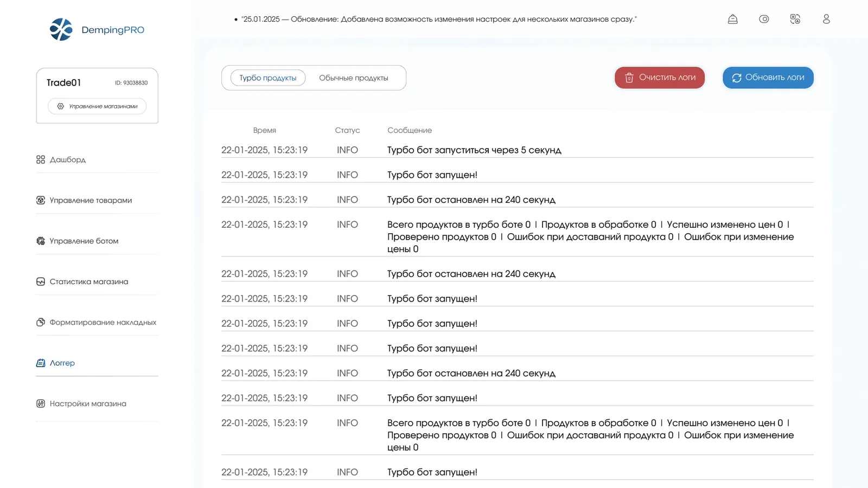
Task: Click the Сообщение column header
Action: pyautogui.click(x=410, y=130)
